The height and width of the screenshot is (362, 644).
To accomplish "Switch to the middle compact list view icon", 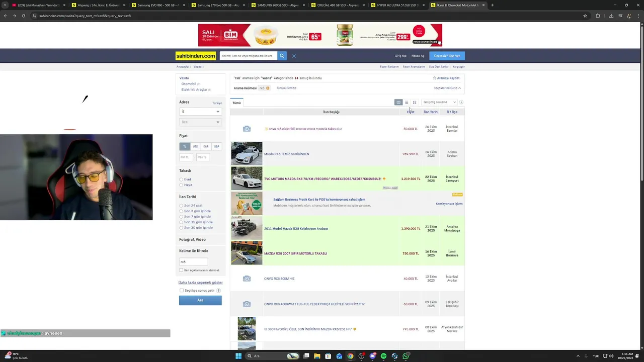I will tap(407, 102).
